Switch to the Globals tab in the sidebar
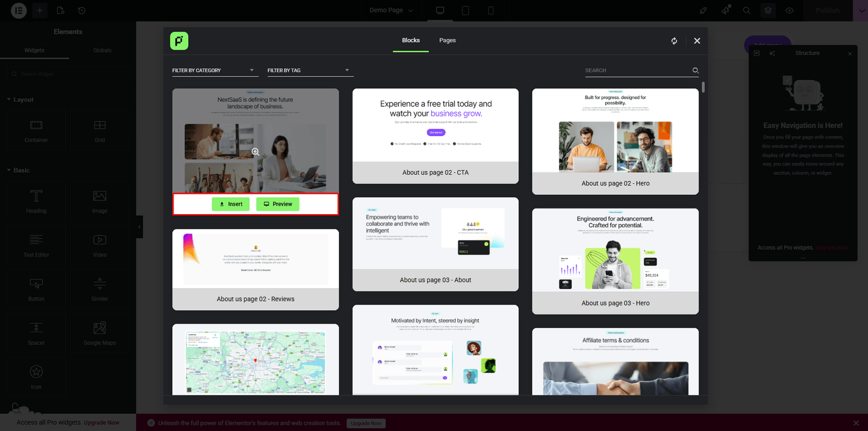868x431 pixels. click(102, 50)
